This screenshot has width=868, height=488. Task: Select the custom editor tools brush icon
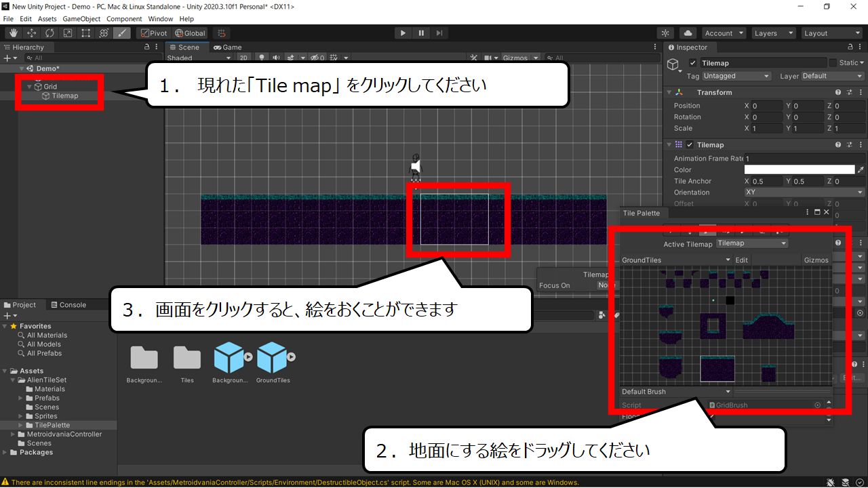[122, 33]
